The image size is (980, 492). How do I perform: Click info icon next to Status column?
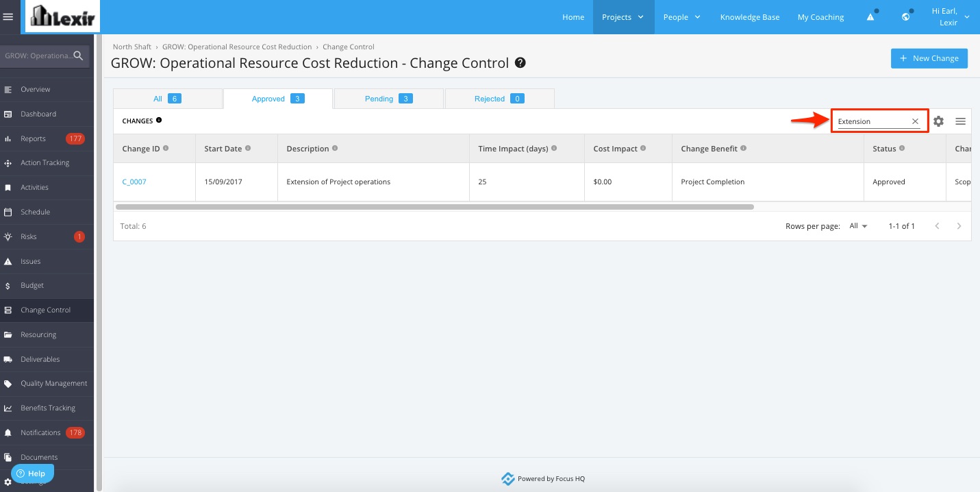(x=902, y=148)
